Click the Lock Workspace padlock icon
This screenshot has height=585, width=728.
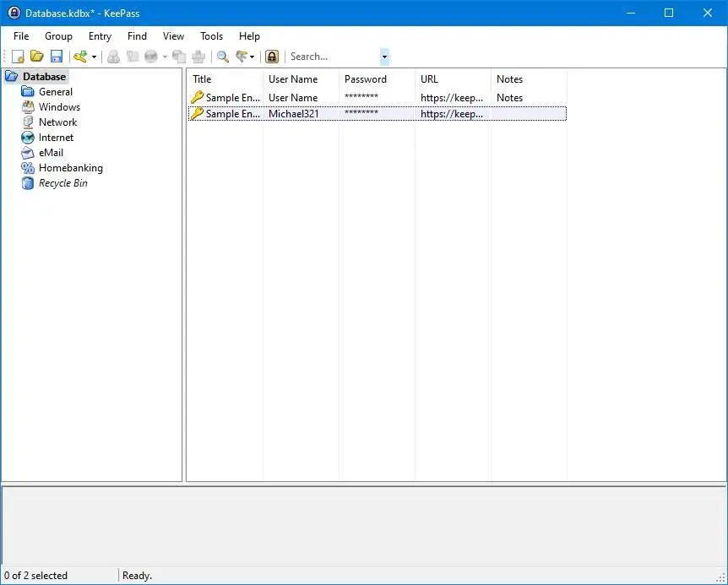point(272,57)
